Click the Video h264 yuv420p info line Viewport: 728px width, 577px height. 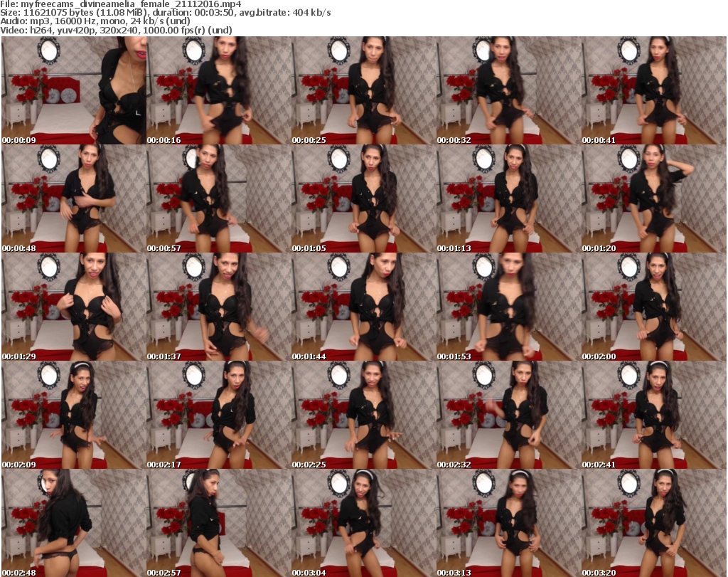(116, 30)
